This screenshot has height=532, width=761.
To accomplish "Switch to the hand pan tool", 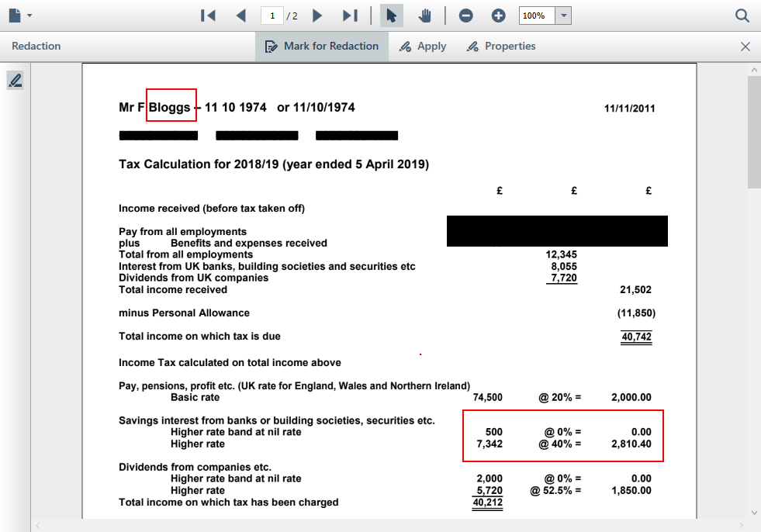I will tap(424, 16).
